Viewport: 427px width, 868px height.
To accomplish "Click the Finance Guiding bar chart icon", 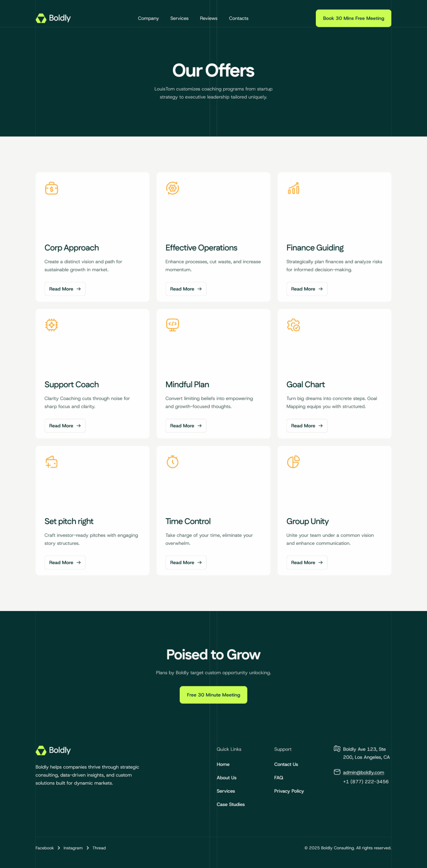I will click(293, 188).
